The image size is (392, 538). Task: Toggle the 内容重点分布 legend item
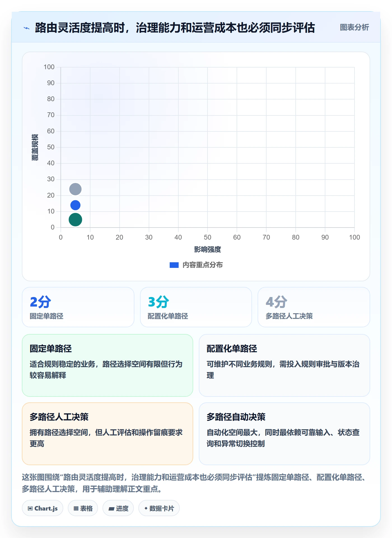pos(196,265)
